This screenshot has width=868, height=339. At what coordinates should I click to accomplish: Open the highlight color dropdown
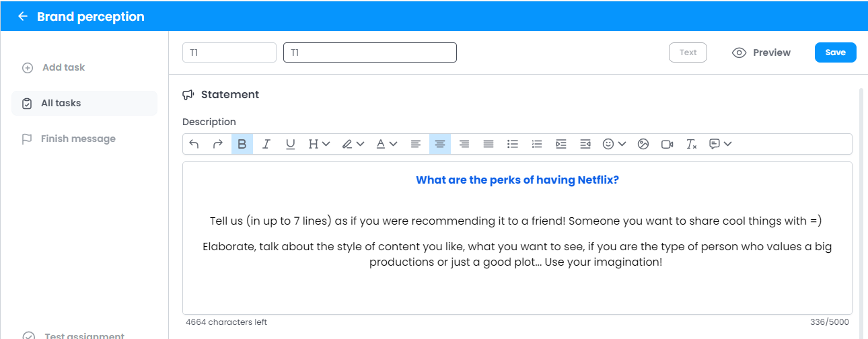353,144
